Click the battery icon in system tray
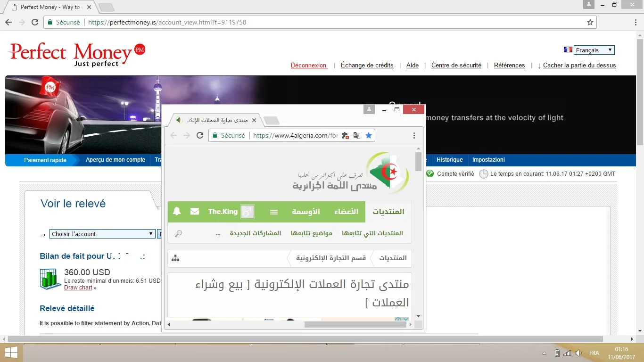 tap(557, 353)
